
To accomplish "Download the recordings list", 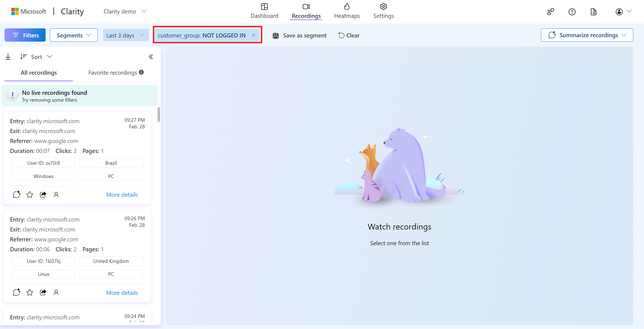I will [8, 57].
